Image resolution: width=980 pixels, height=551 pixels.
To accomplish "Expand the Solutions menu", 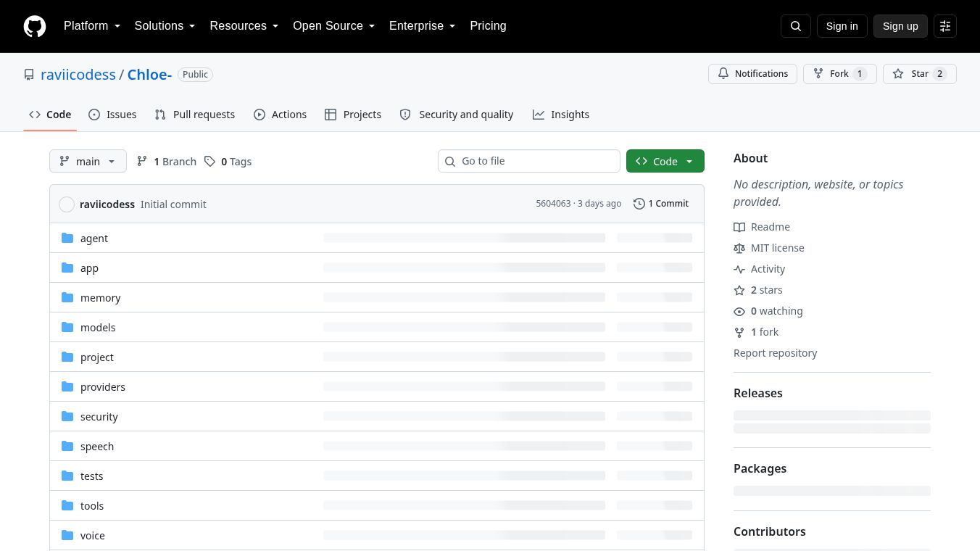I will 165,26.
